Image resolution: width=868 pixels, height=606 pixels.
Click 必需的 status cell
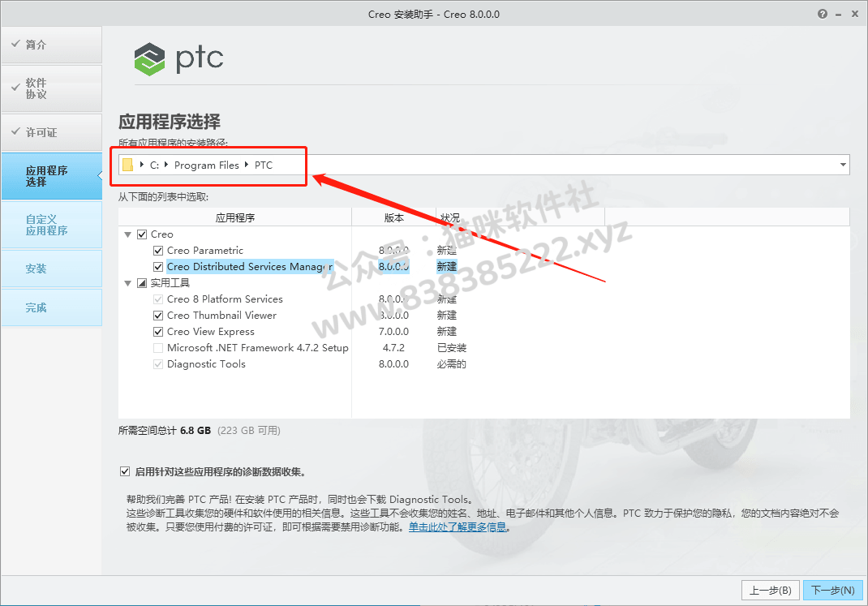[452, 364]
